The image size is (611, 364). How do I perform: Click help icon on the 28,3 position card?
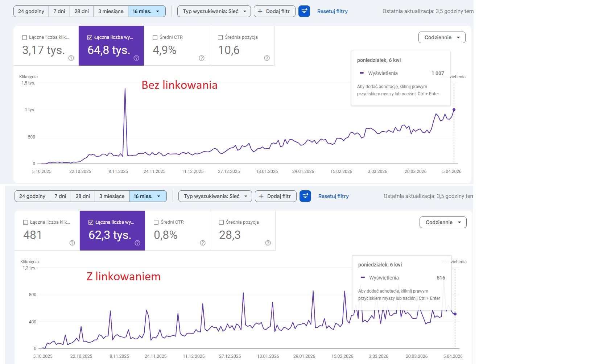pos(268,243)
